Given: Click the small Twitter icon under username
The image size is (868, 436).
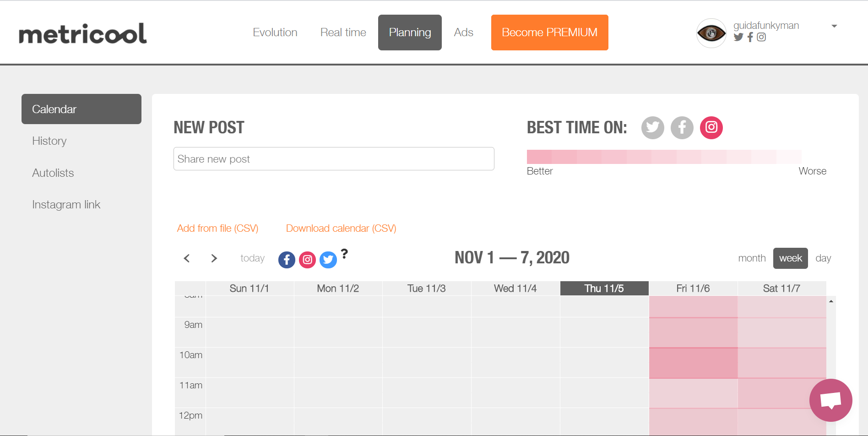Looking at the screenshot, I should pos(738,37).
